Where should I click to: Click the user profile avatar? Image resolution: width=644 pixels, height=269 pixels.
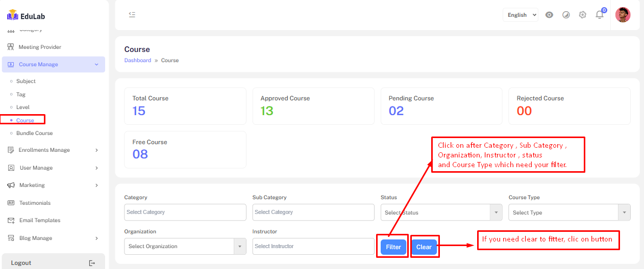(623, 15)
